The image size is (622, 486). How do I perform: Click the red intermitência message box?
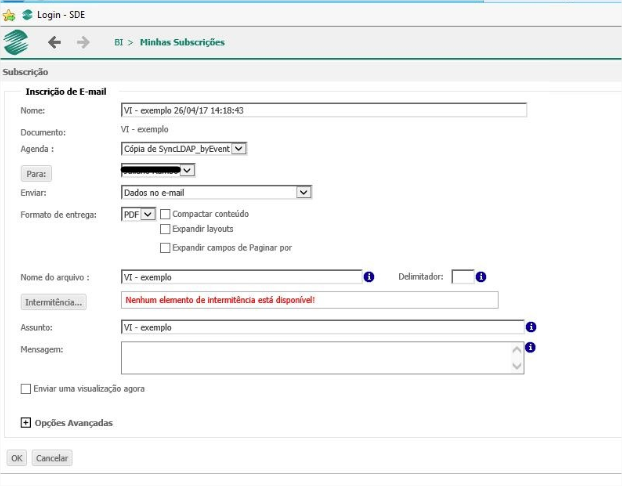tap(309, 300)
